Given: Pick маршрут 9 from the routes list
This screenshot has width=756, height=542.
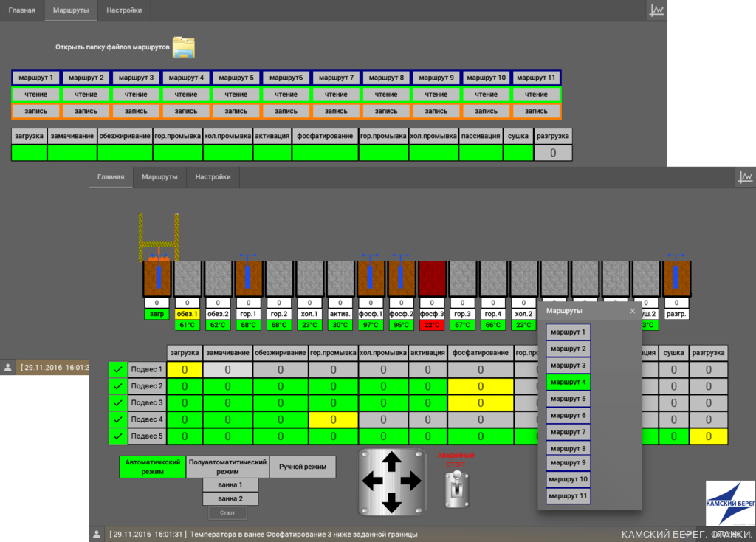Looking at the screenshot, I should (568, 463).
